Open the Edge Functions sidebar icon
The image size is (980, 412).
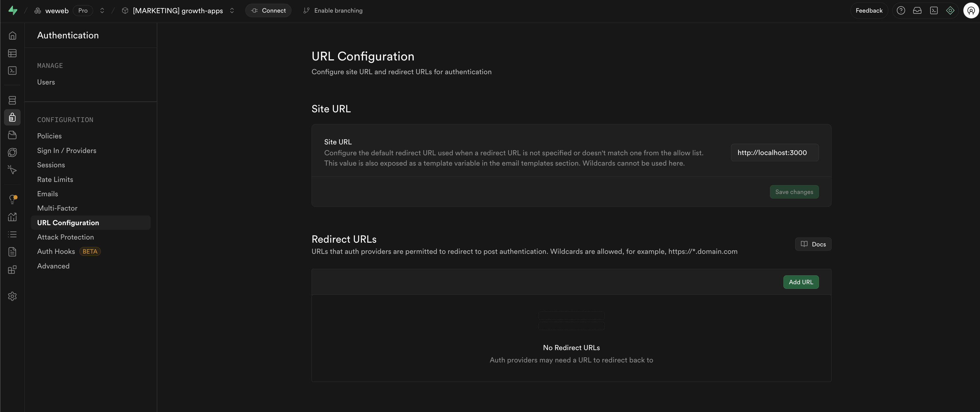12,152
